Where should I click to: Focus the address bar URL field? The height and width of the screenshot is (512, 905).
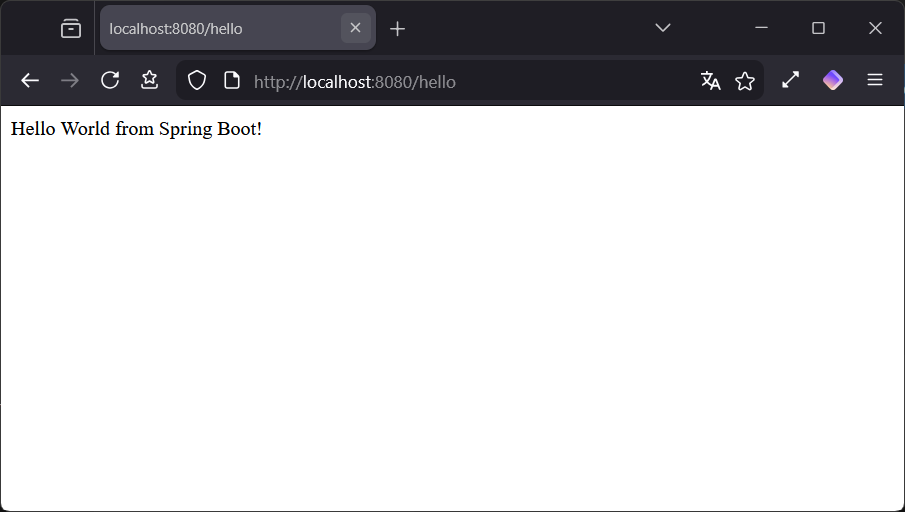point(470,81)
